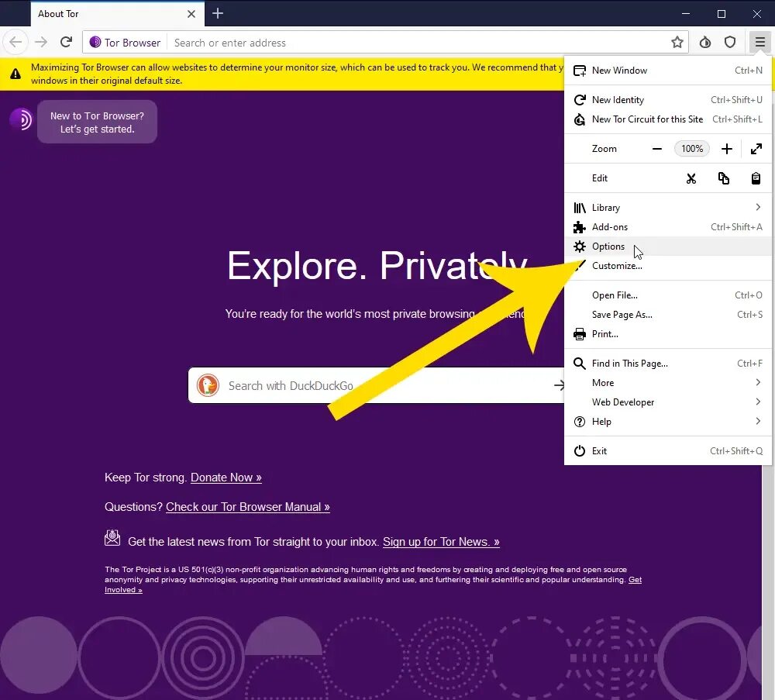Select New Identity menu item
Screen dimensions: 775x700
click(668, 100)
